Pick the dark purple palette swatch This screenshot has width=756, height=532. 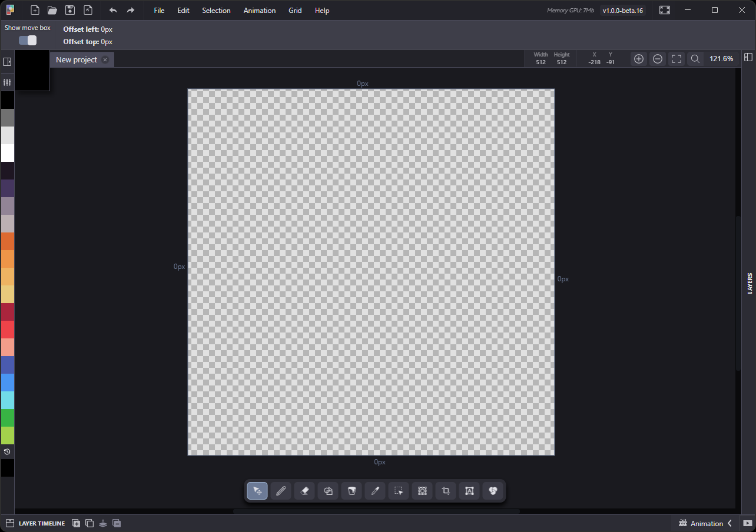coord(7,188)
